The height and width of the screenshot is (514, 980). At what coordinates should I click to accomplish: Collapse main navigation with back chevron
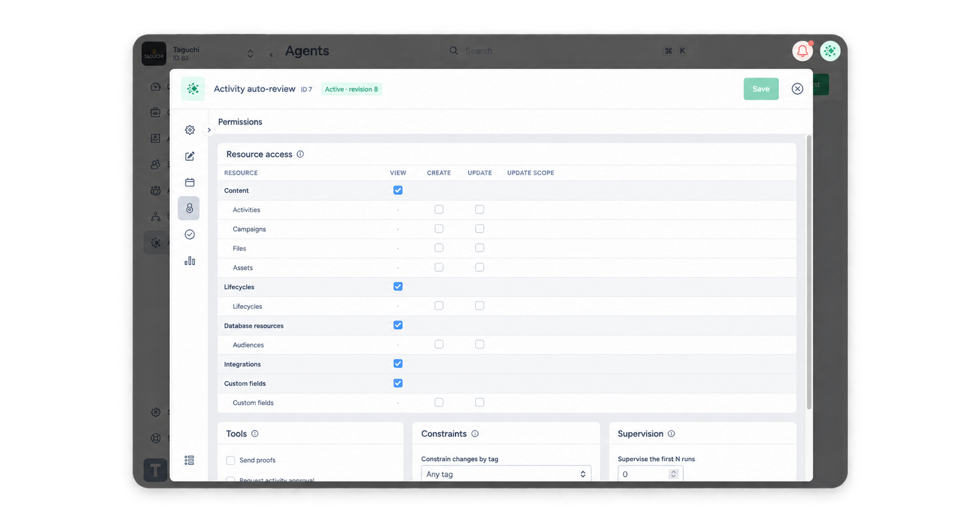(272, 55)
